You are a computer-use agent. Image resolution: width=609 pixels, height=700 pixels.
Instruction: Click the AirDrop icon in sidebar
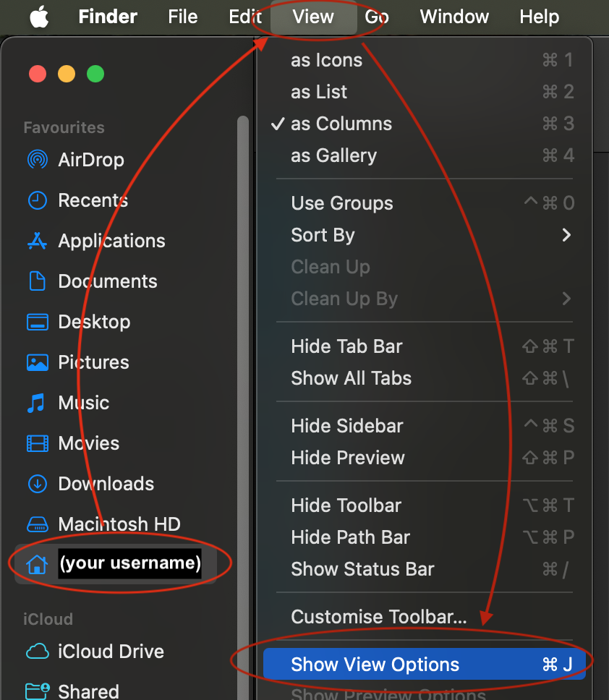click(x=38, y=160)
